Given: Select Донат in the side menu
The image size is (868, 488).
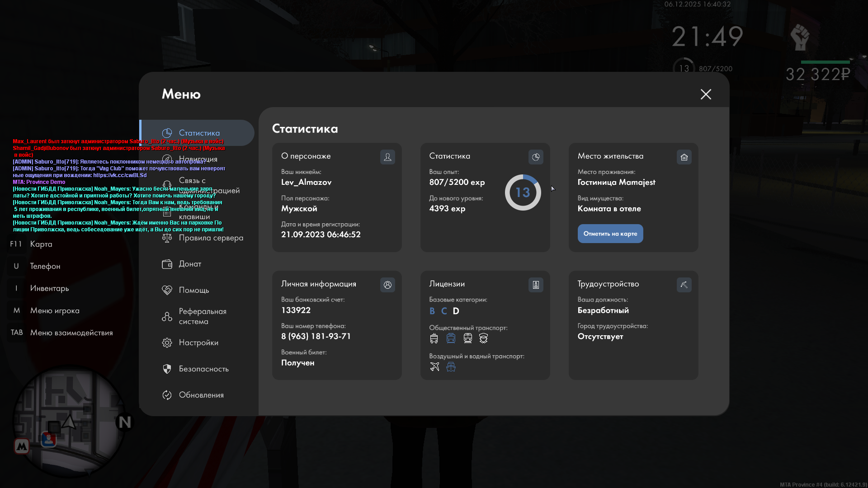Looking at the screenshot, I should [x=189, y=264].
